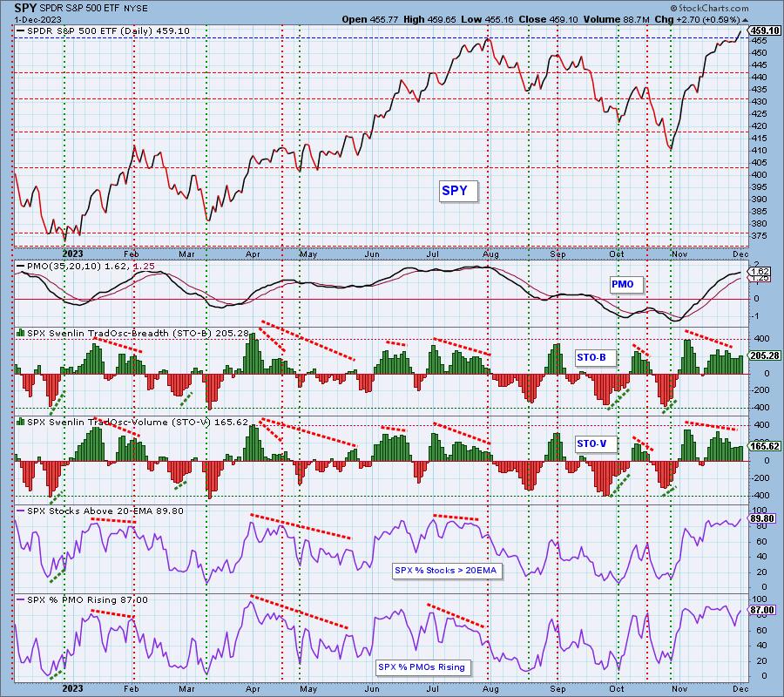Click the SPX Swenlin TradOsc-Breadth legend text
The height and width of the screenshot is (697, 784).
point(138,333)
